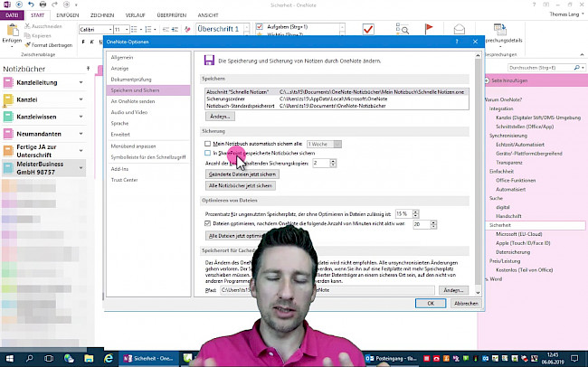Screen dimensions: 588x367
Task: Click the large red checkmark task tag icon
Action: [x=368, y=29]
